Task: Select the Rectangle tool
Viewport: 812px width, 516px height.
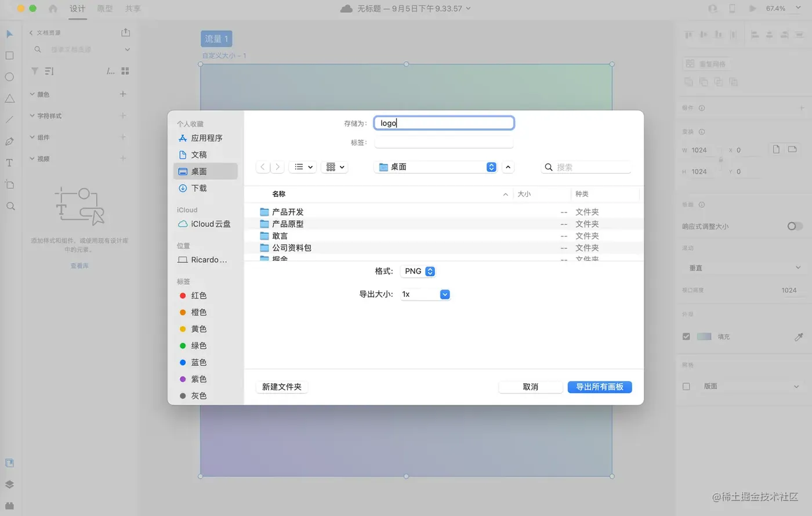Action: point(9,56)
